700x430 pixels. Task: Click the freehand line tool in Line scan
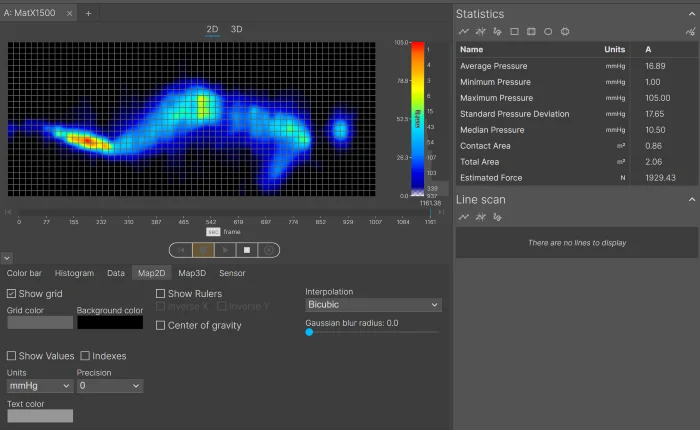click(497, 216)
